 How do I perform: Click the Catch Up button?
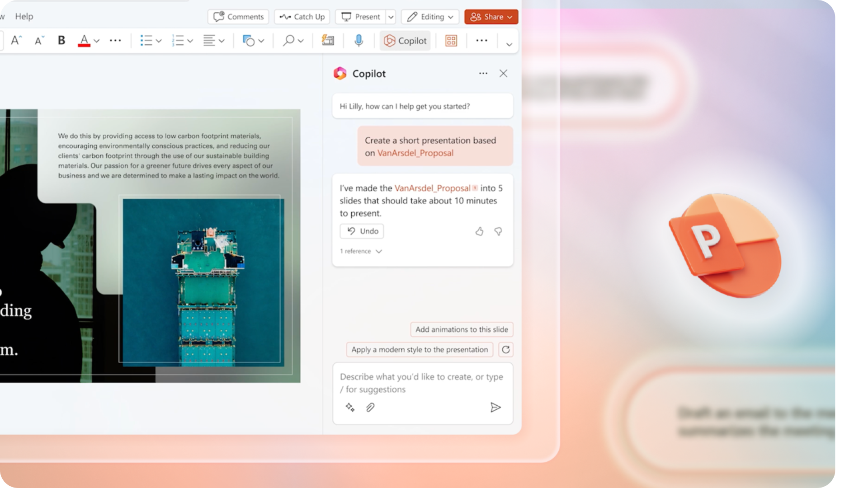(302, 17)
